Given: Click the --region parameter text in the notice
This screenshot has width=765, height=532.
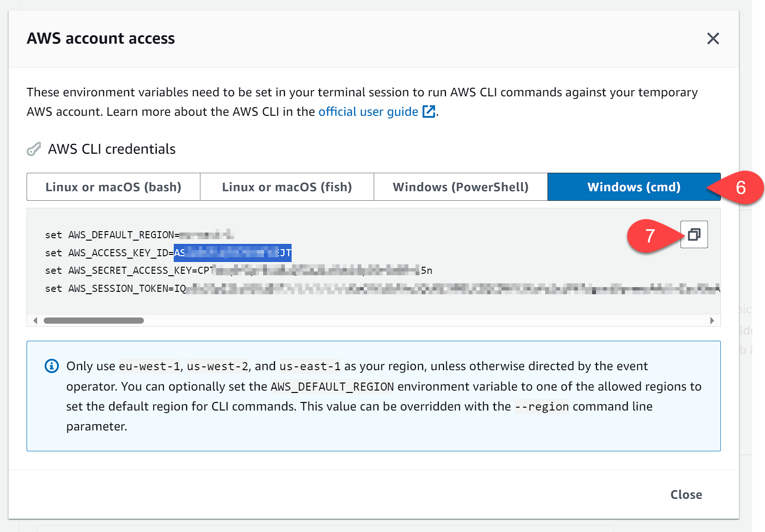Looking at the screenshot, I should (x=542, y=407).
